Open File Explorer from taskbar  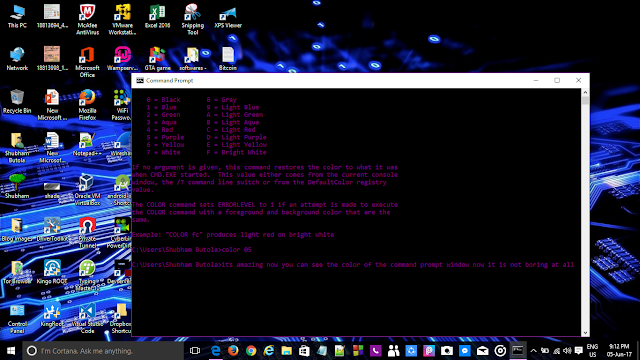tap(287, 351)
